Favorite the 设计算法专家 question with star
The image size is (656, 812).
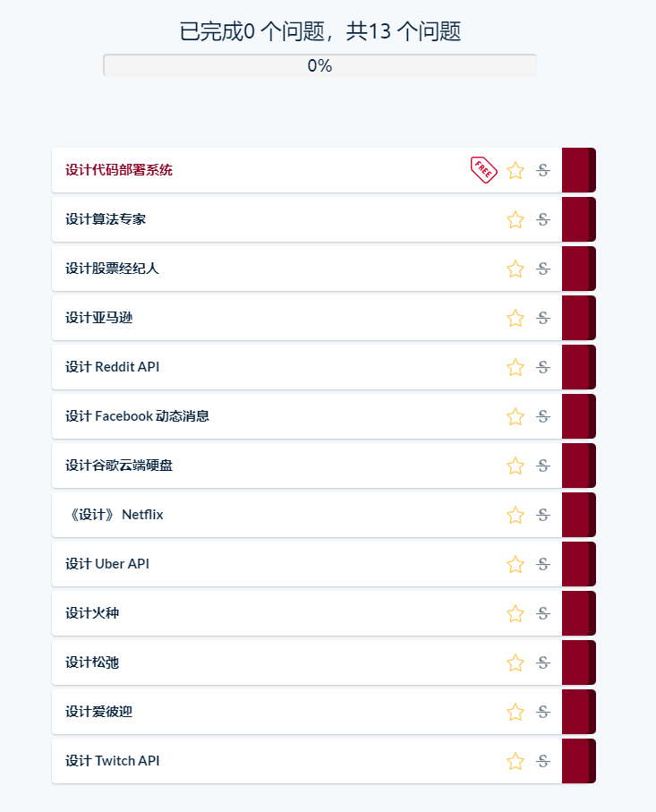pos(515,219)
